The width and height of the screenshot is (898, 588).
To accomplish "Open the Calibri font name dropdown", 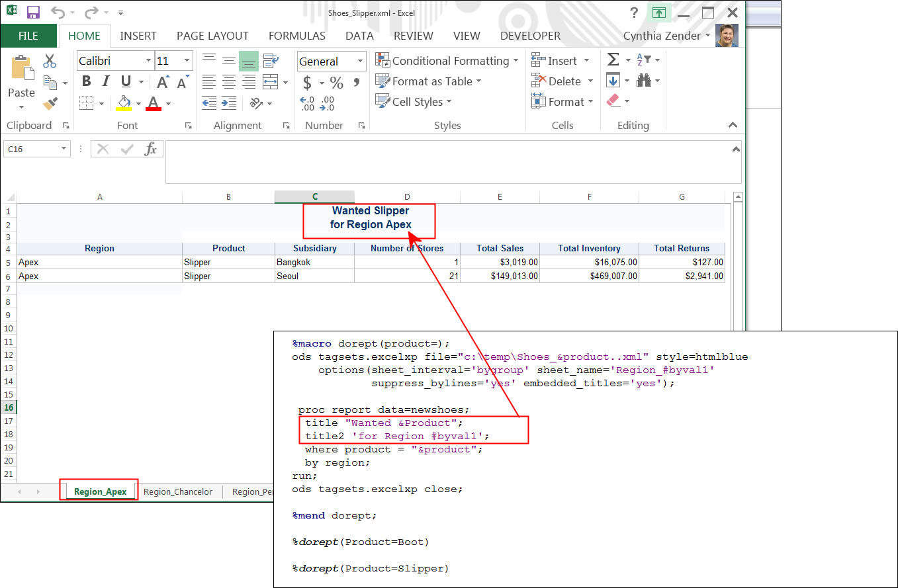I will 149,61.
